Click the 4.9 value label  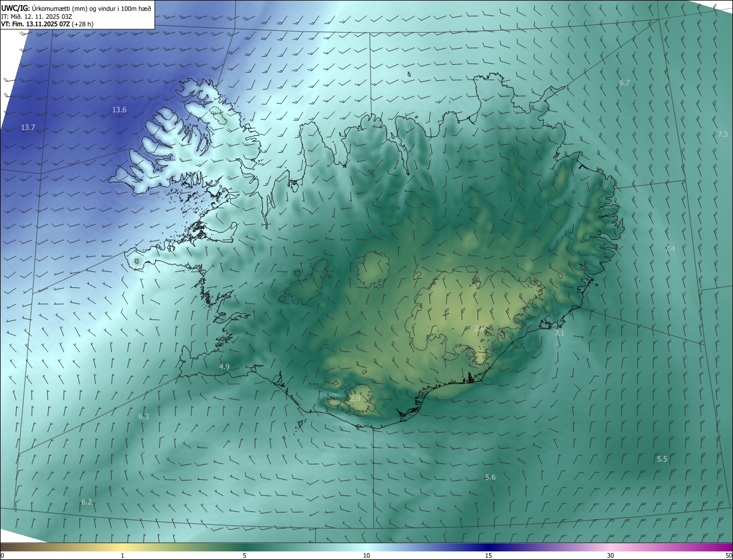pos(224,367)
